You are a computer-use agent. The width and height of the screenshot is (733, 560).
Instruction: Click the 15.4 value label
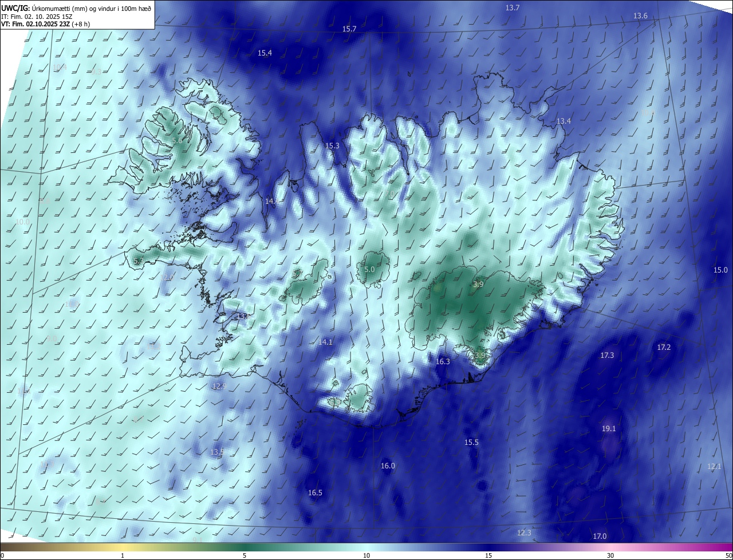point(265,53)
